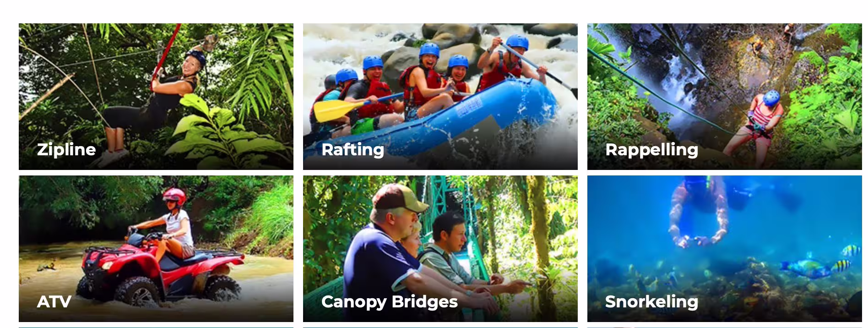
Task: Open the Canopy Bridges activity tile
Action: 440,249
